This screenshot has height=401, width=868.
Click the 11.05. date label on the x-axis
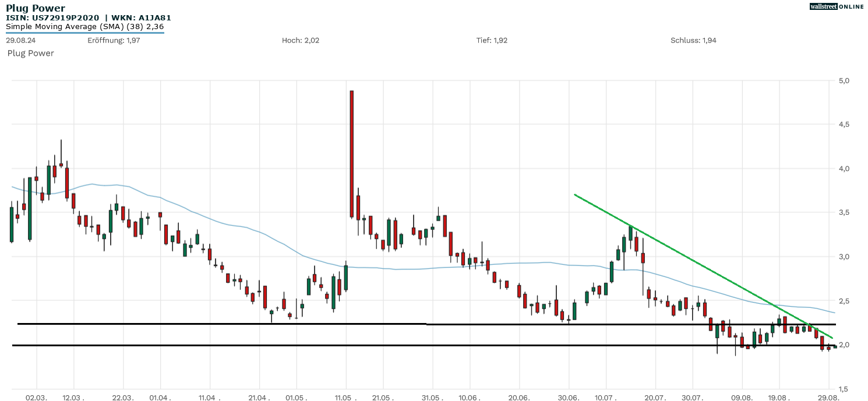click(x=346, y=398)
